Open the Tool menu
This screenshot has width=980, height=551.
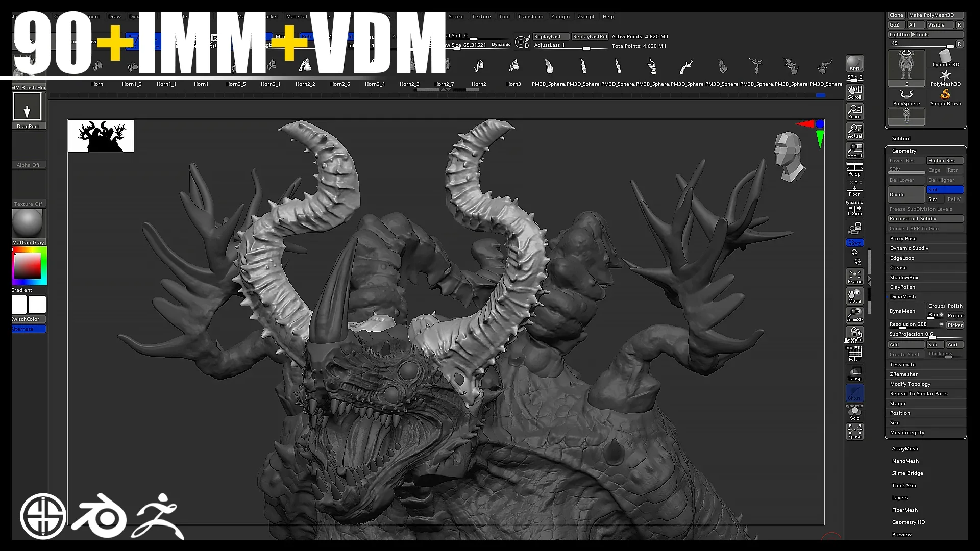[504, 17]
